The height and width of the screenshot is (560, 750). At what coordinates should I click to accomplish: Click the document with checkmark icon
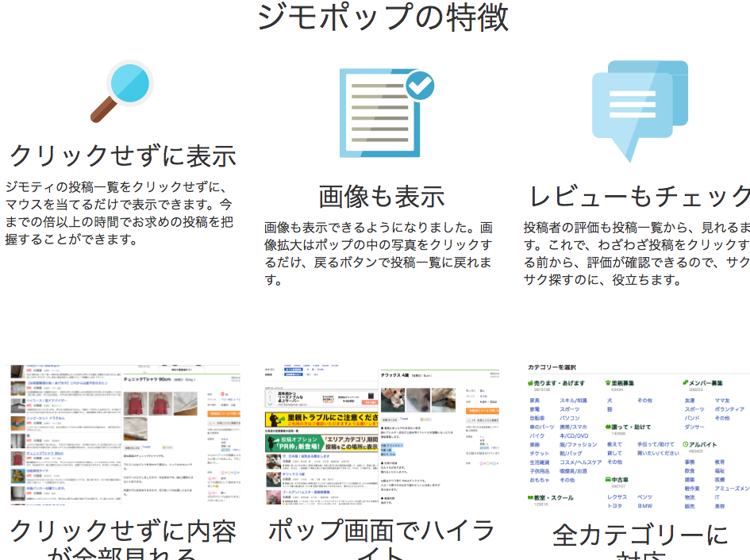[x=387, y=113]
